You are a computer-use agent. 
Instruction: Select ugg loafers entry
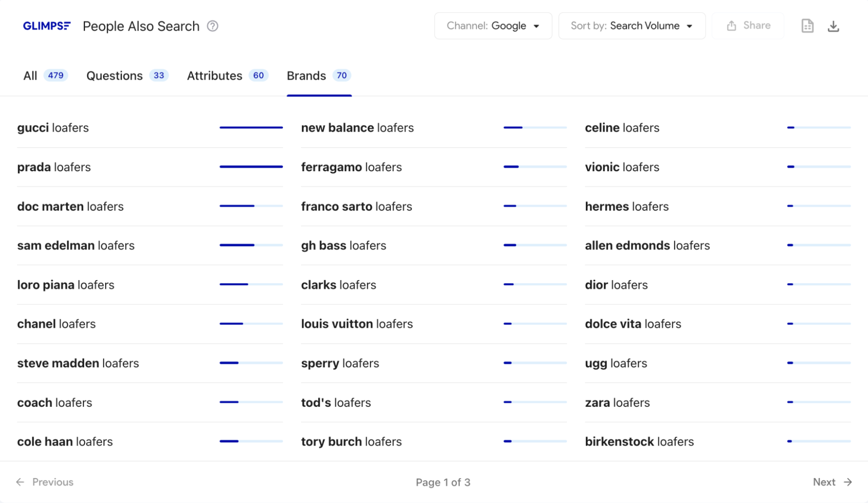pos(718,363)
